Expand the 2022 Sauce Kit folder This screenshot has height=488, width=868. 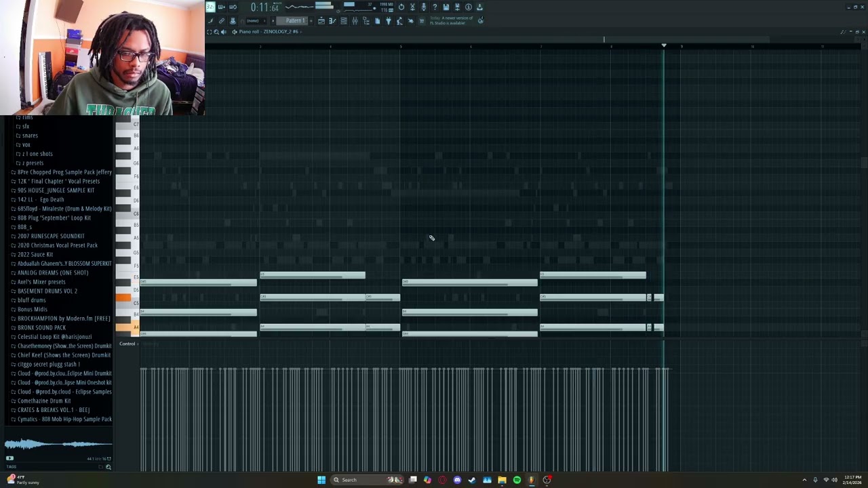pyautogui.click(x=35, y=254)
